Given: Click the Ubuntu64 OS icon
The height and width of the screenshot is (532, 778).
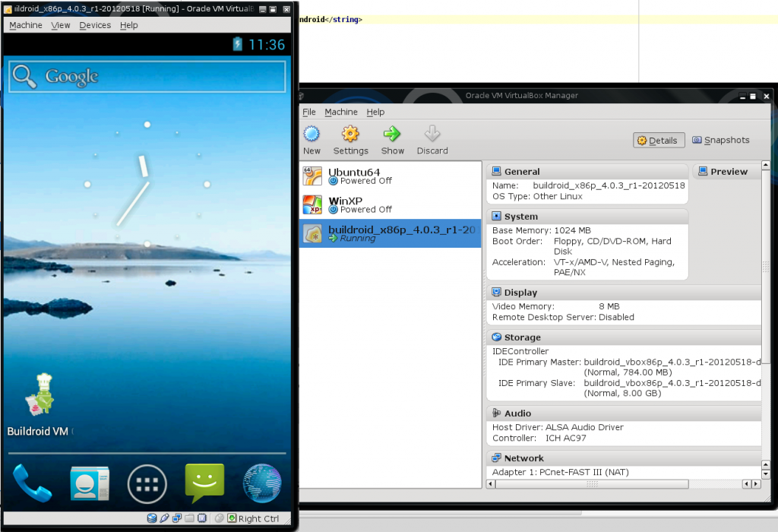Looking at the screenshot, I should (x=312, y=176).
